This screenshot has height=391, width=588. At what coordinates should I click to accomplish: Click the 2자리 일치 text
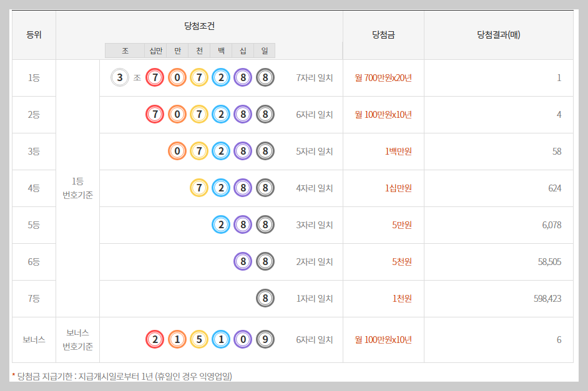point(314,262)
